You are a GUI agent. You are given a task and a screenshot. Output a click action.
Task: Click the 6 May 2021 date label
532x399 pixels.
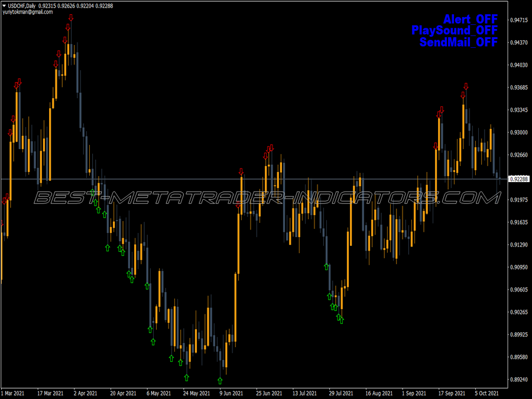click(x=158, y=393)
